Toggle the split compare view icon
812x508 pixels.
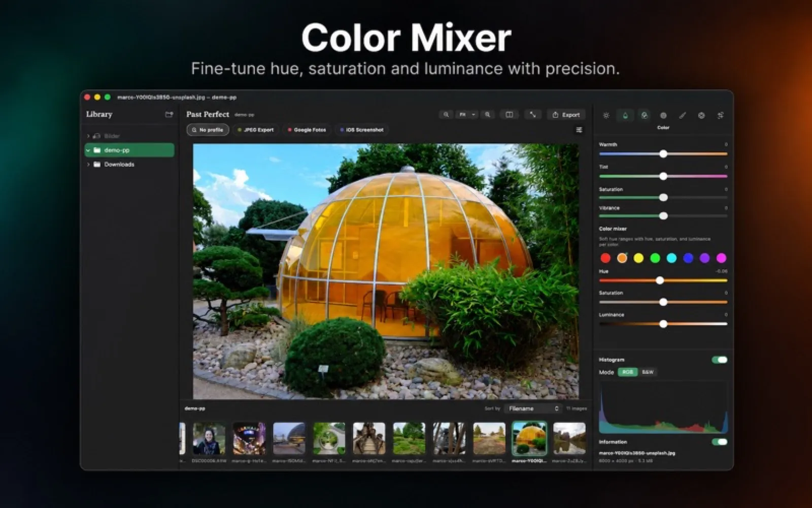pos(509,115)
